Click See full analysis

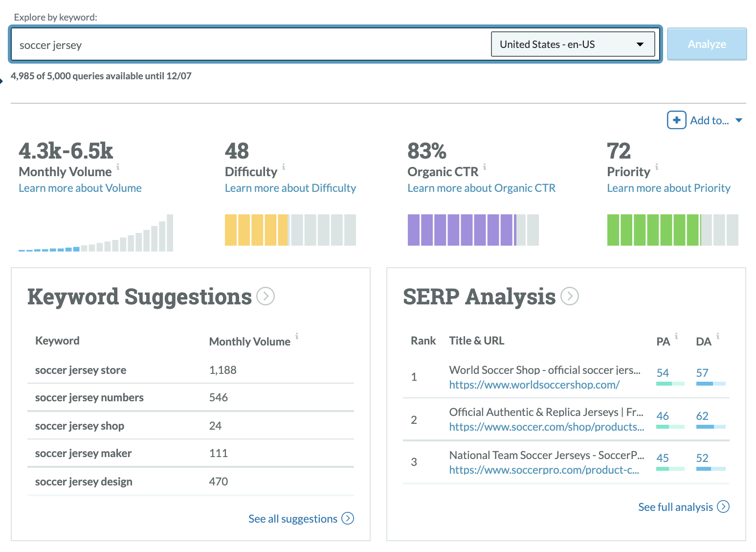click(x=675, y=507)
